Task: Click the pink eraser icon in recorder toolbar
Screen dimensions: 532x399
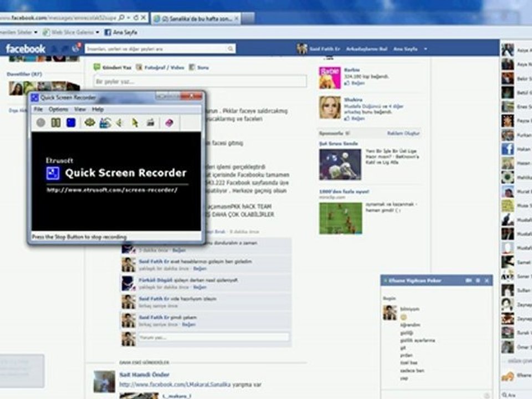Action: [x=169, y=122]
